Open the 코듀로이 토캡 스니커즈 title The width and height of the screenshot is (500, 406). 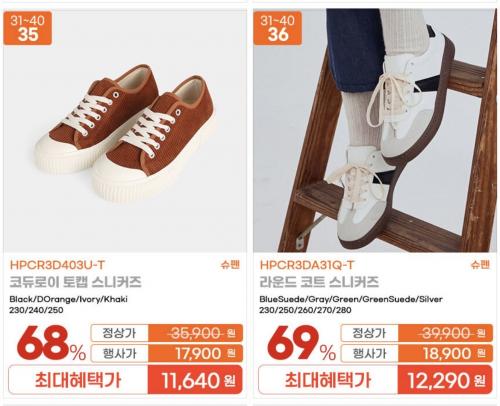(x=75, y=282)
